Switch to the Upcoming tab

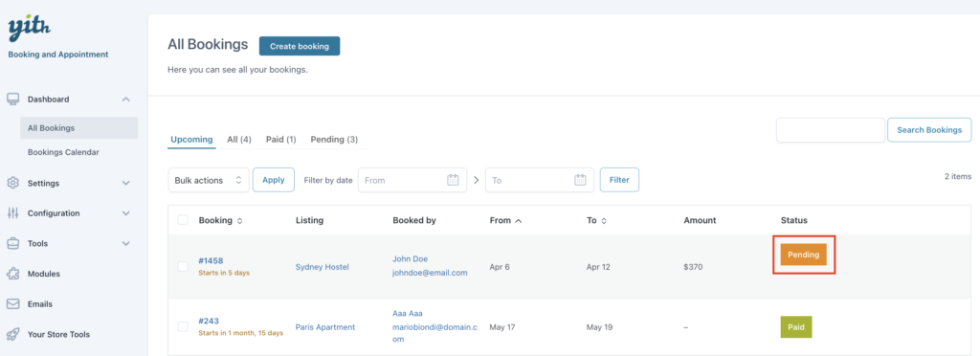[191, 140]
